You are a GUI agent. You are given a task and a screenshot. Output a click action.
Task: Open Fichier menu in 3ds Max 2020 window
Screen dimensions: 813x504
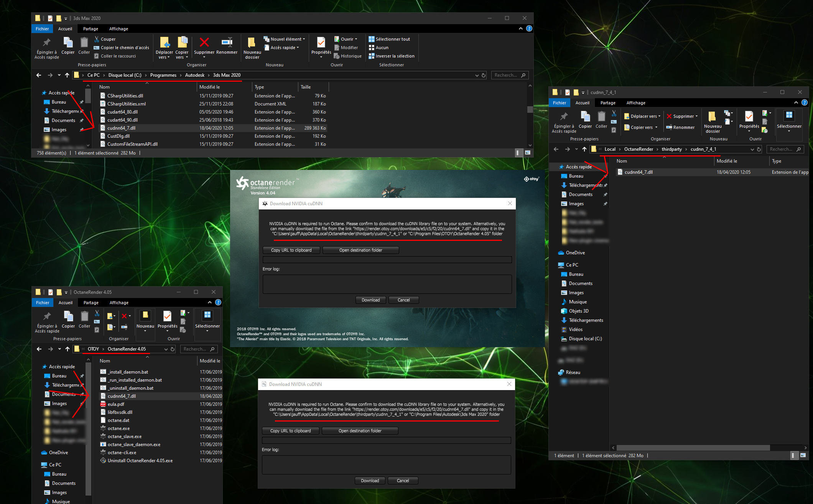[42, 29]
